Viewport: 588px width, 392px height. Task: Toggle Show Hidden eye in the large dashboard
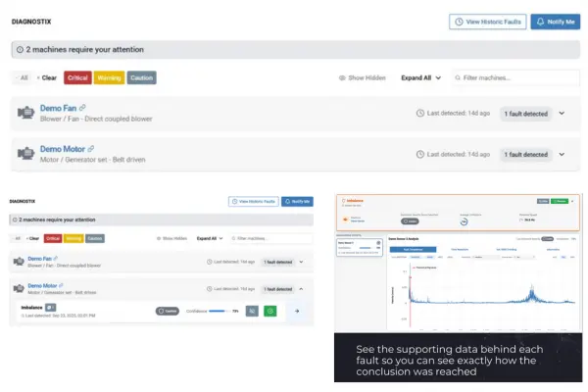[x=363, y=77]
